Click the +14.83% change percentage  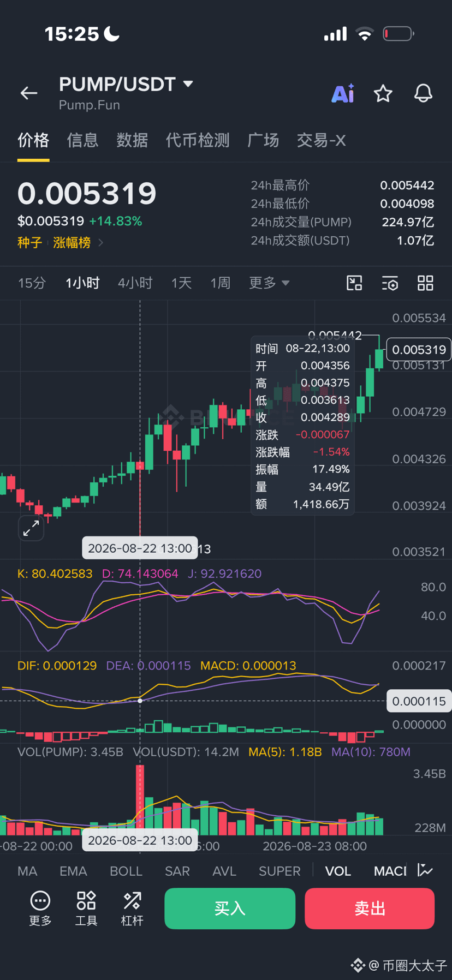116,221
